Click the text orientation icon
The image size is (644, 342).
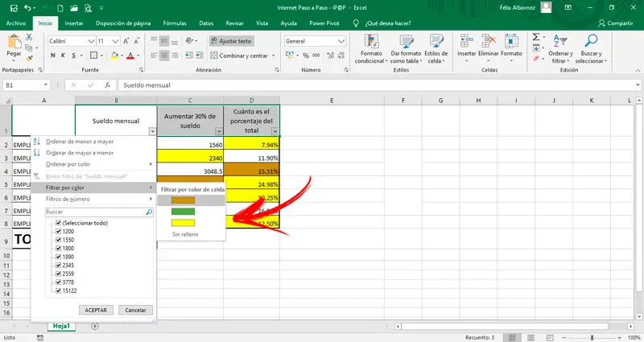click(x=189, y=41)
